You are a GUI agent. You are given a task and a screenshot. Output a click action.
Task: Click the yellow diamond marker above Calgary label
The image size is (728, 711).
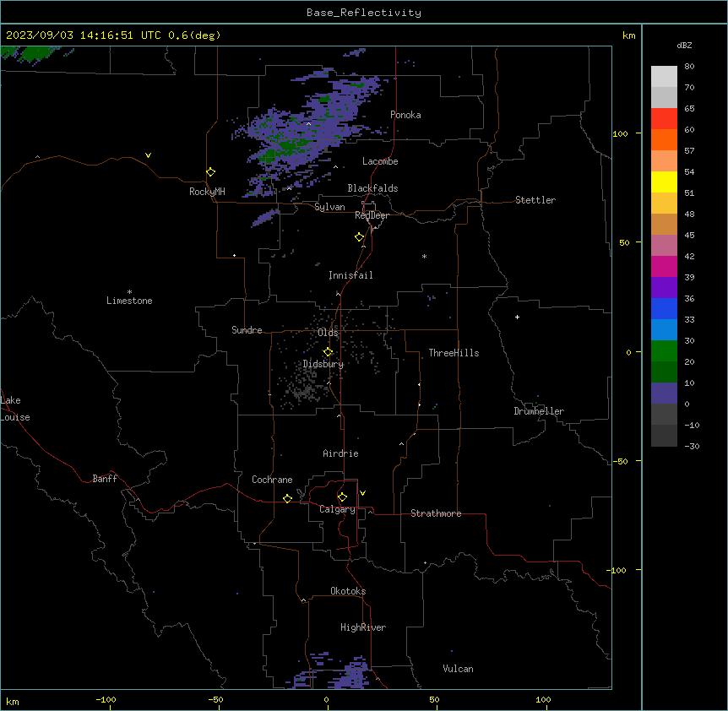point(342,497)
